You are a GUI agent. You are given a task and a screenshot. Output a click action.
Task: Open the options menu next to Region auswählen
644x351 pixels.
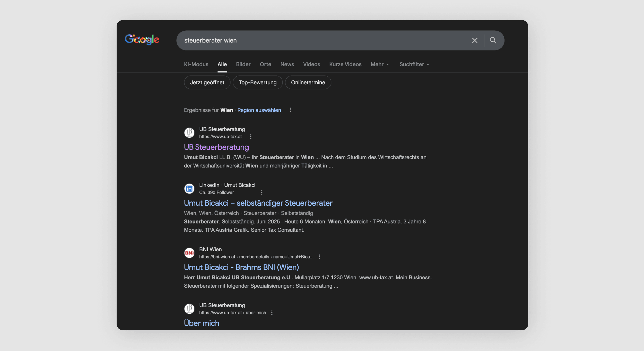291,110
